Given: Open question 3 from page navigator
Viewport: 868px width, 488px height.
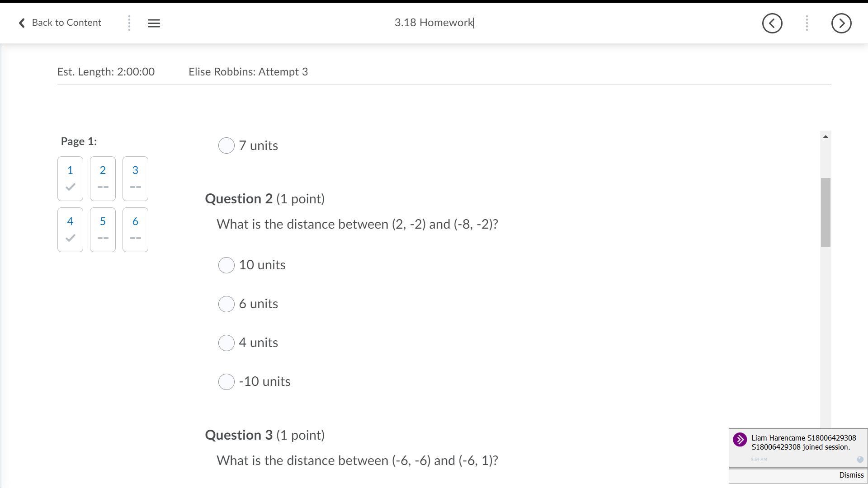Looking at the screenshot, I should [x=135, y=178].
